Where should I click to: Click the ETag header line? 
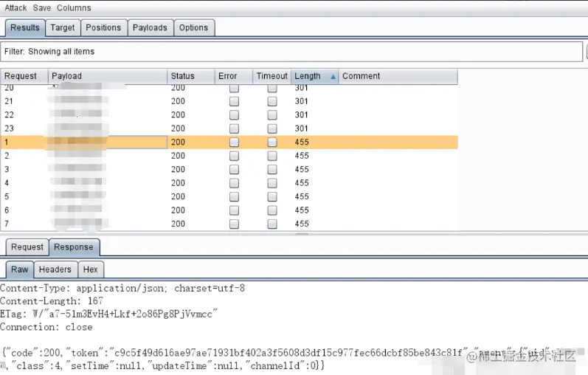tap(108, 314)
